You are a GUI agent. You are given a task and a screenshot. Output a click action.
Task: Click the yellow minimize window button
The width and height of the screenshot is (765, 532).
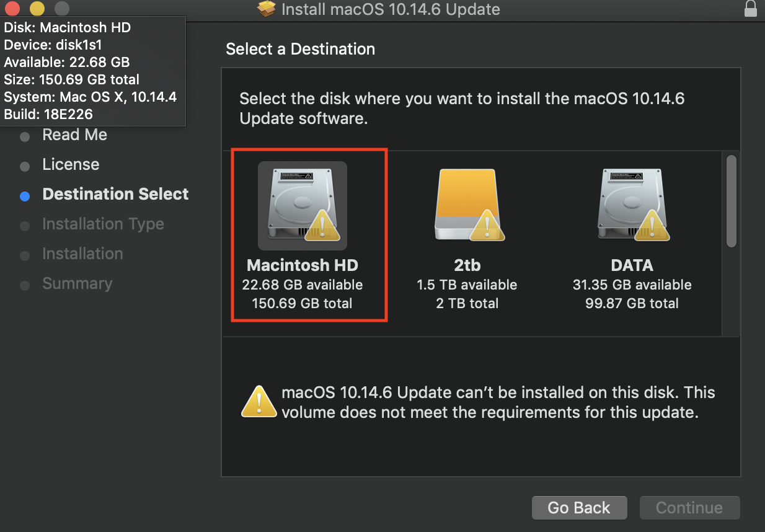tap(37, 9)
